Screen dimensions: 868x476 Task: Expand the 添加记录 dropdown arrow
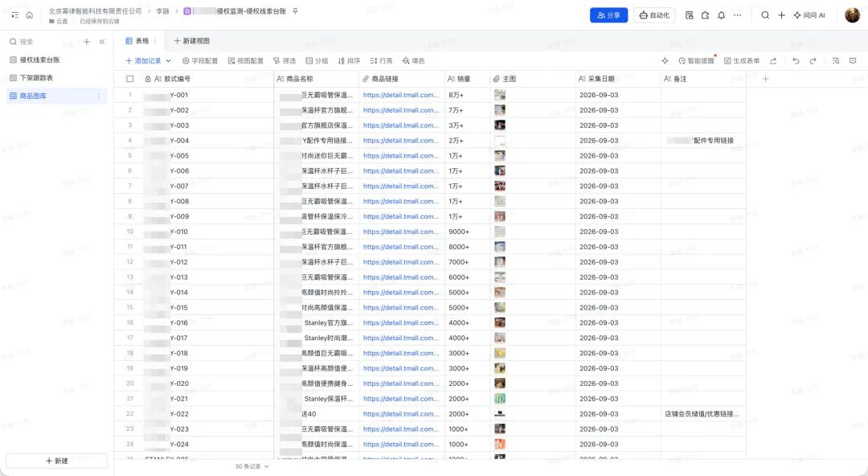pyautogui.click(x=168, y=61)
